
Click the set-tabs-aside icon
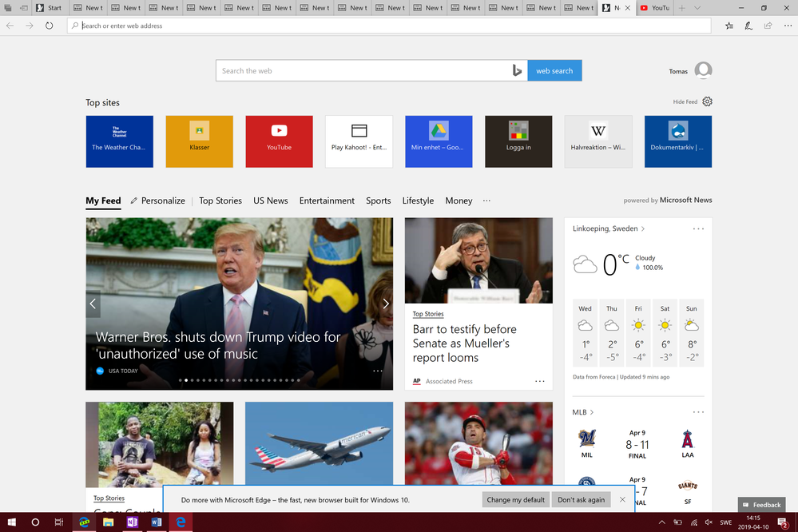pos(24,8)
